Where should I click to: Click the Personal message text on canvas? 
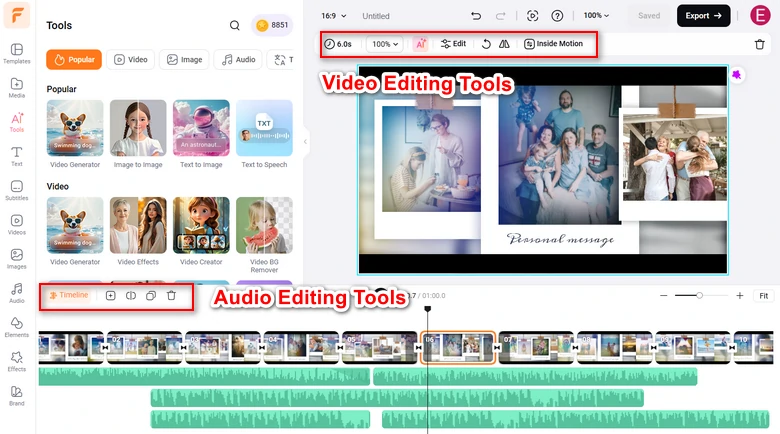point(560,239)
